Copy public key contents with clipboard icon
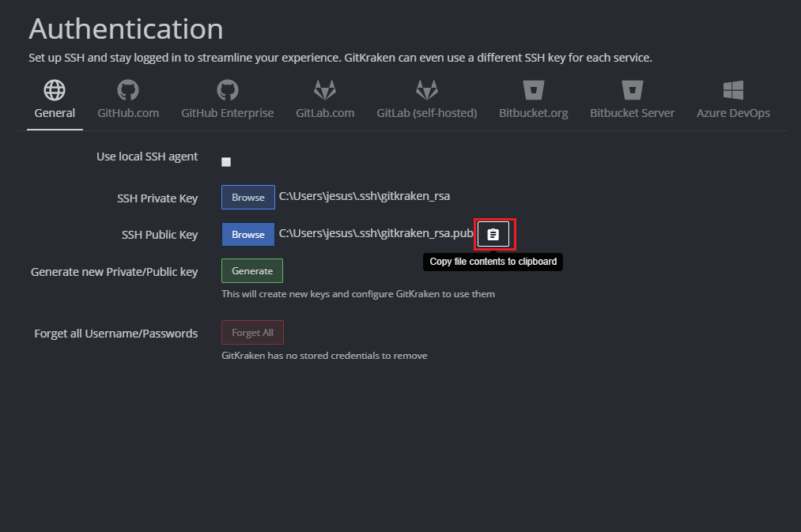 click(493, 235)
